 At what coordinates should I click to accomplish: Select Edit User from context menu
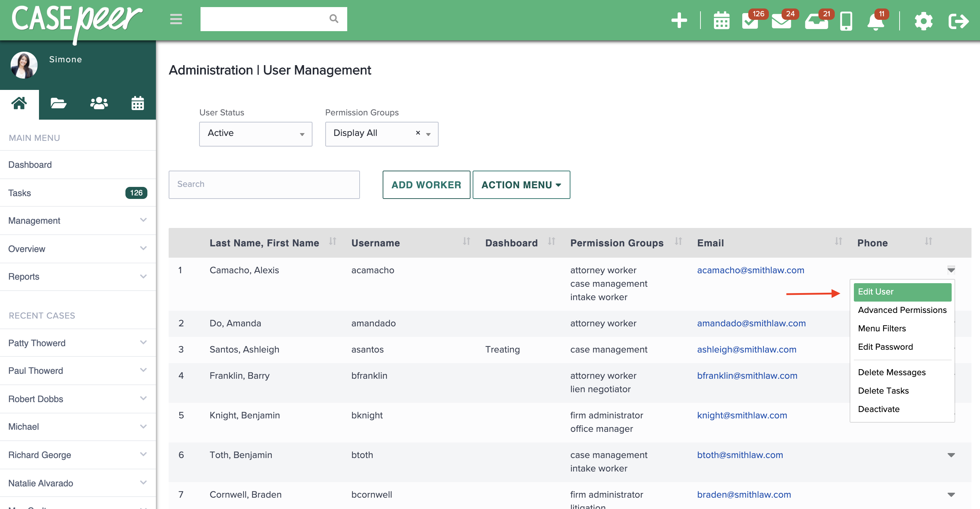(902, 292)
